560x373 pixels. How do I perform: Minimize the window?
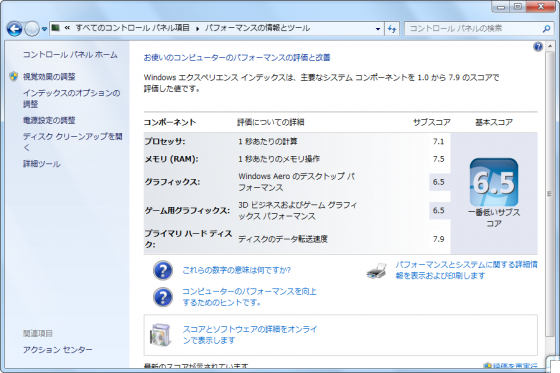[501, 6]
